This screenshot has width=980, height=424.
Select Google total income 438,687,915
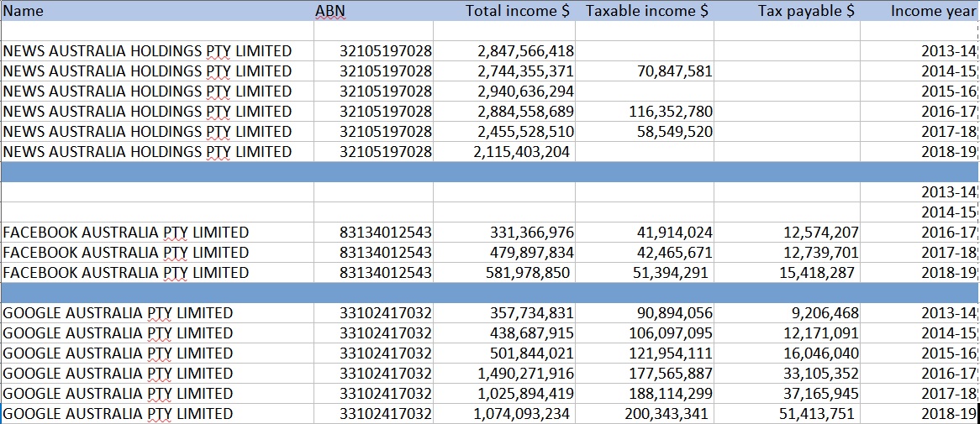pyautogui.click(x=503, y=332)
